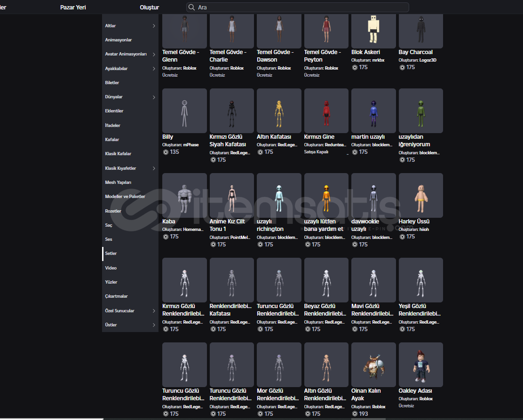
Task: Go to the Klasik Kafalar category
Action: pyautogui.click(x=118, y=154)
